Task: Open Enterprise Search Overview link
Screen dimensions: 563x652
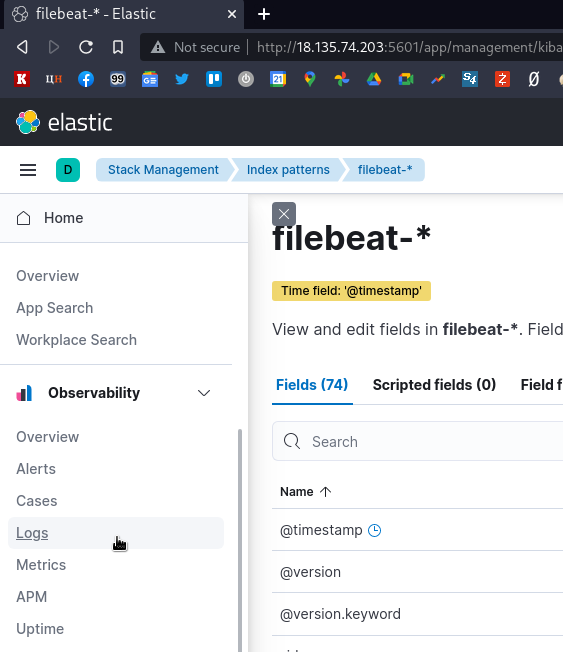Action: [47, 276]
